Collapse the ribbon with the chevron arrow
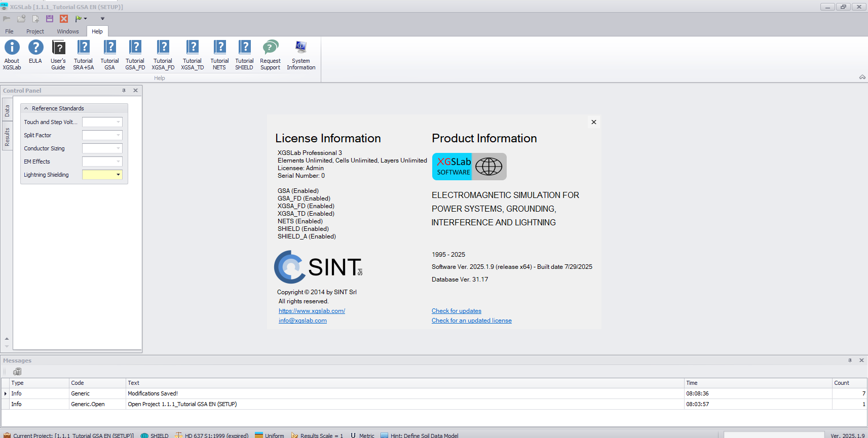This screenshot has height=438, width=868. (862, 77)
